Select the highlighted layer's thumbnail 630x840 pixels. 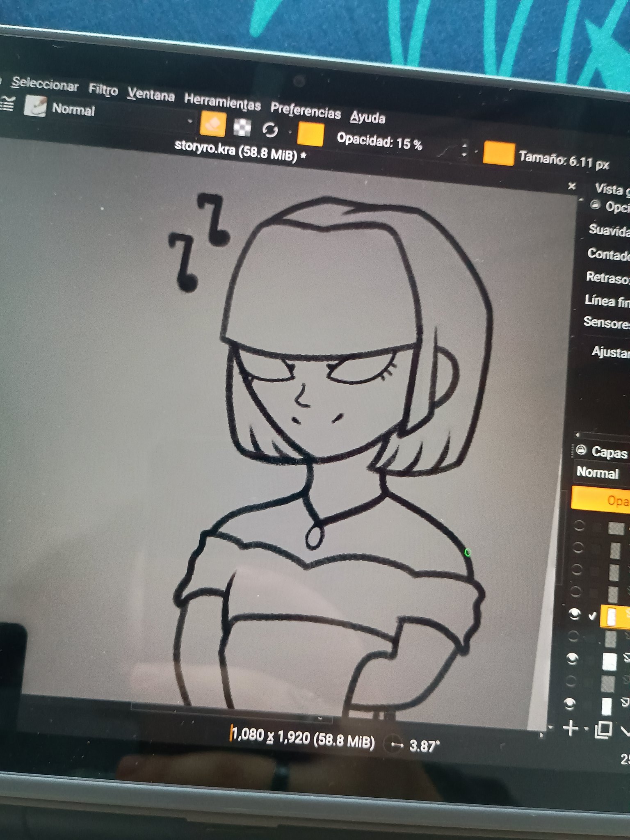point(612,616)
